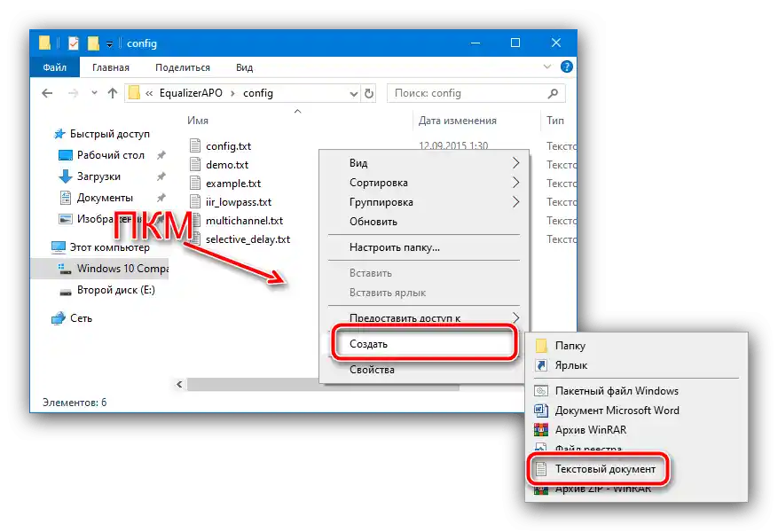The height and width of the screenshot is (532, 778).
Task: Select the selective_delay.txt file
Action: coord(248,239)
